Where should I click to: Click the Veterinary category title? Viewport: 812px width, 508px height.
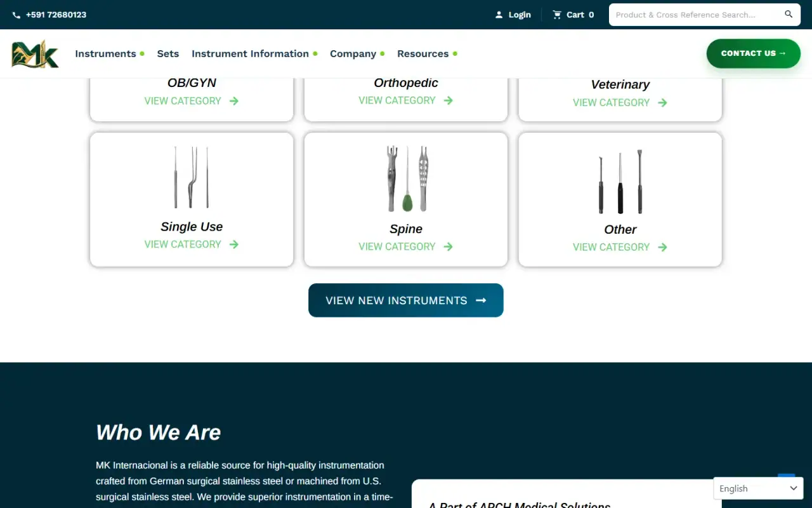620,84
